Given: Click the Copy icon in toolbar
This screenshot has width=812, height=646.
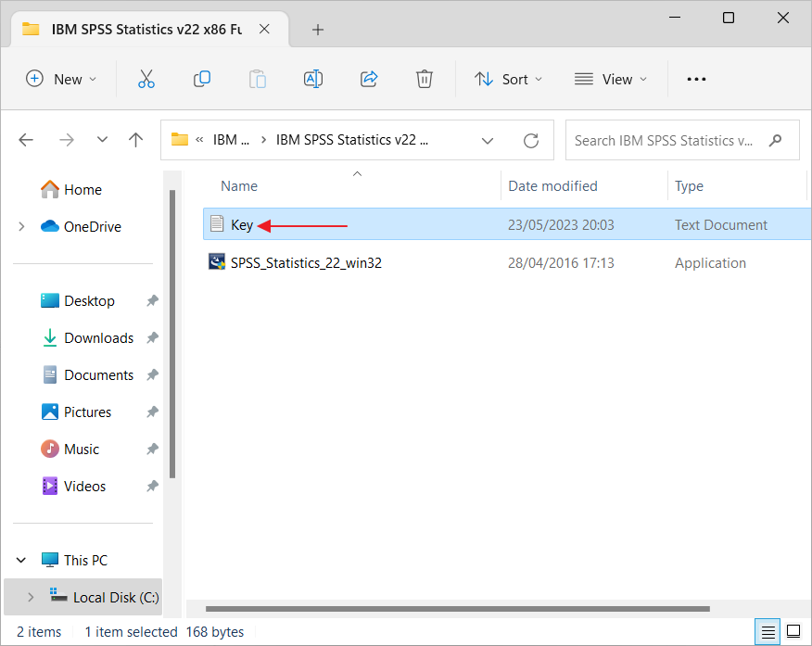Looking at the screenshot, I should pos(201,80).
